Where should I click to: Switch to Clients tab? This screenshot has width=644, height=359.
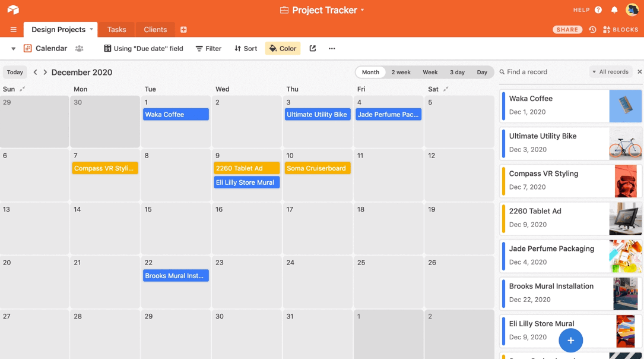tap(156, 30)
